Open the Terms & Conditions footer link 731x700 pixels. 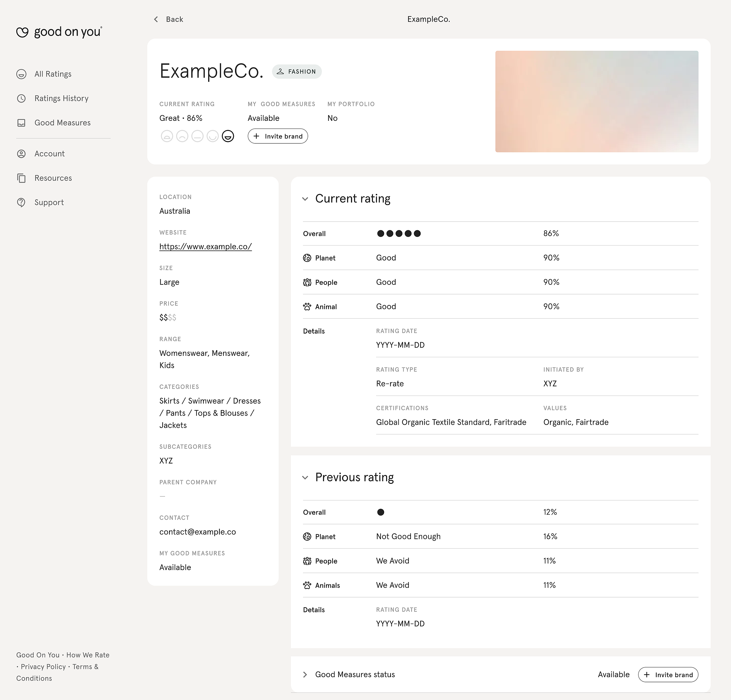coord(57,672)
